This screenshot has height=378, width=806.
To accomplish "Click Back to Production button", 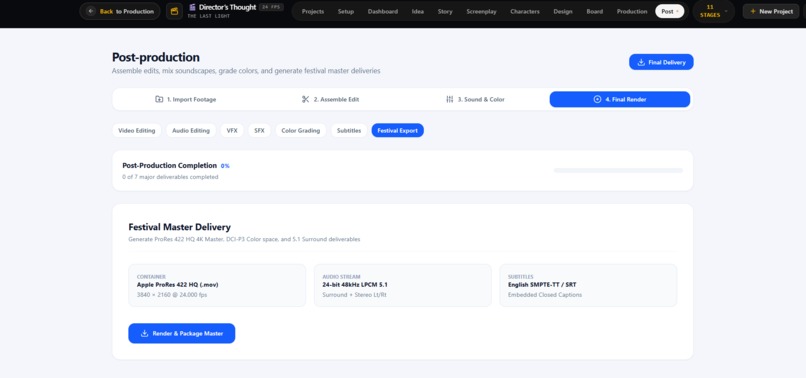I will [120, 11].
